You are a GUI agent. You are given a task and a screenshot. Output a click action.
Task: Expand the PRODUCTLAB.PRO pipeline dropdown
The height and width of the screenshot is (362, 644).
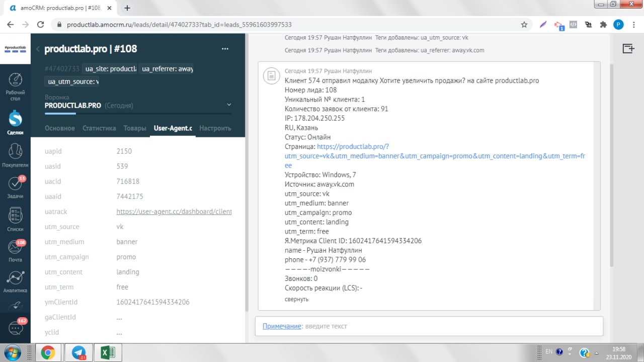[229, 105]
